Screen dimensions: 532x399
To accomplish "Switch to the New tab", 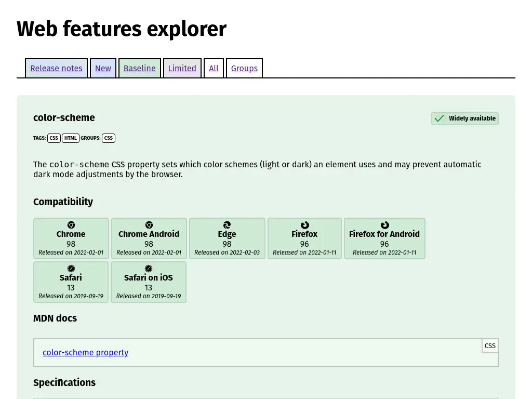I will pos(103,68).
